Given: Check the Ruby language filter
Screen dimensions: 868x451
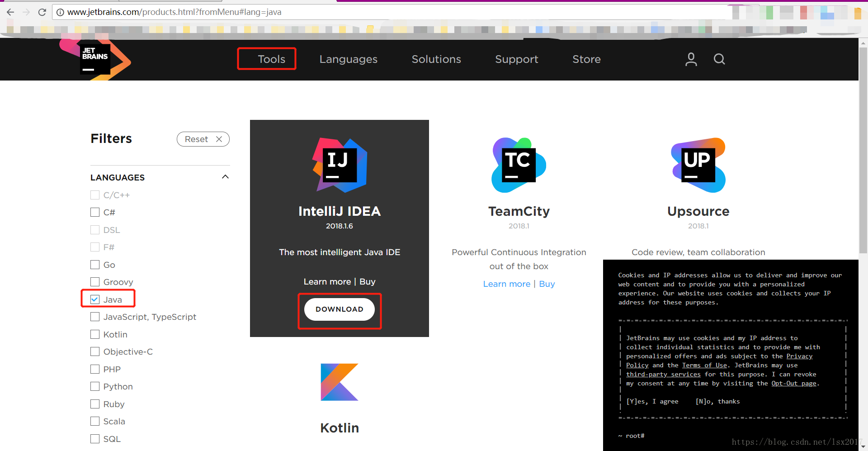Looking at the screenshot, I should click(x=95, y=404).
